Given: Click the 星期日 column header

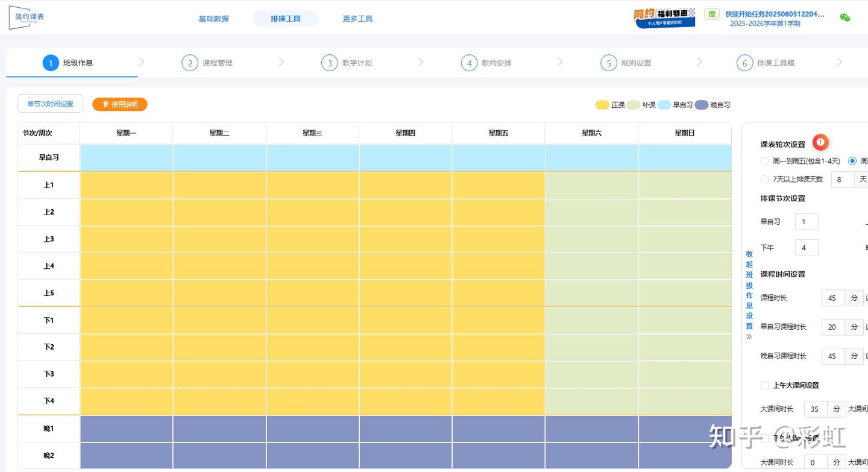Looking at the screenshot, I should point(685,133).
